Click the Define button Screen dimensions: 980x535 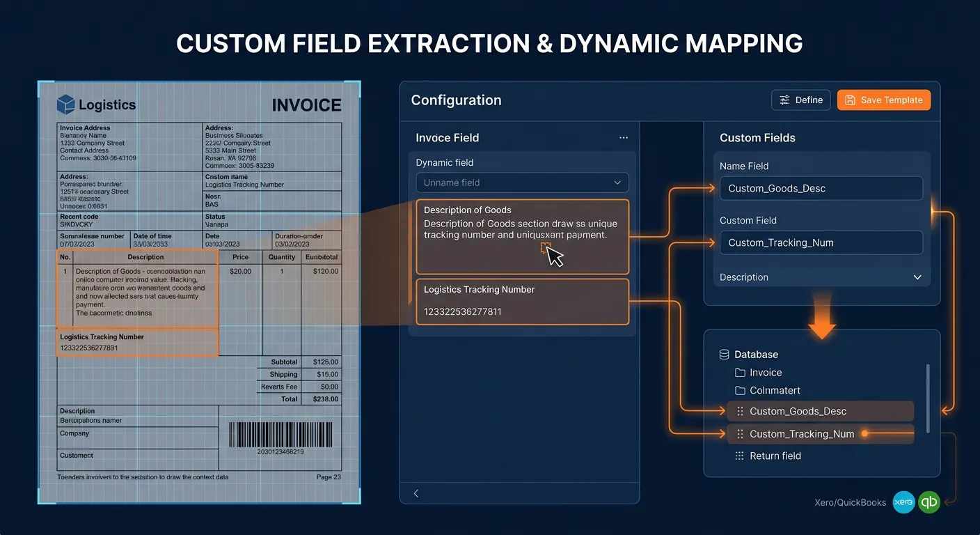tap(801, 100)
